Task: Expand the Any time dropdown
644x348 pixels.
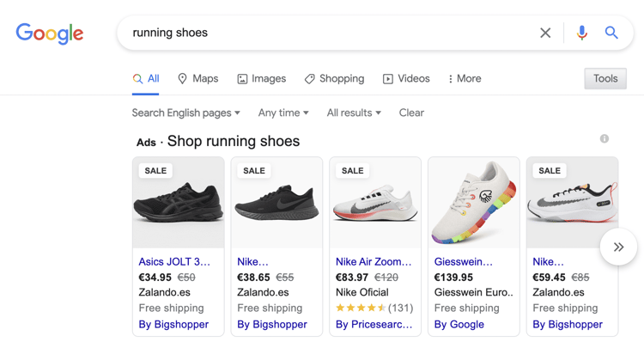Action: pyautogui.click(x=283, y=113)
